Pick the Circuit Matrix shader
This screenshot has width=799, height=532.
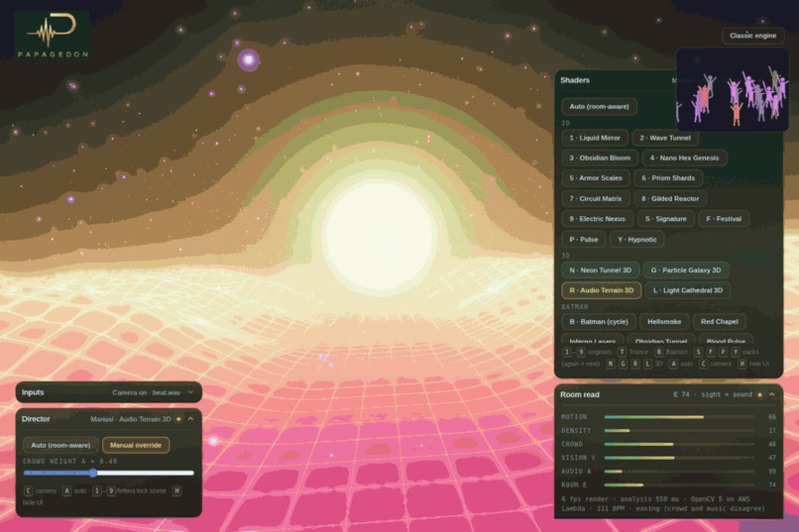click(596, 198)
